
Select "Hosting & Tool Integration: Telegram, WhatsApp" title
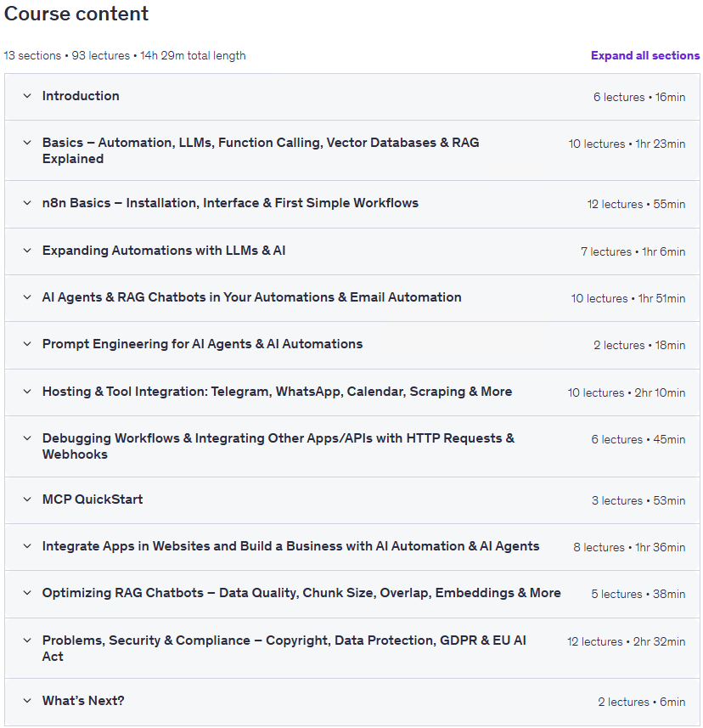click(x=277, y=392)
